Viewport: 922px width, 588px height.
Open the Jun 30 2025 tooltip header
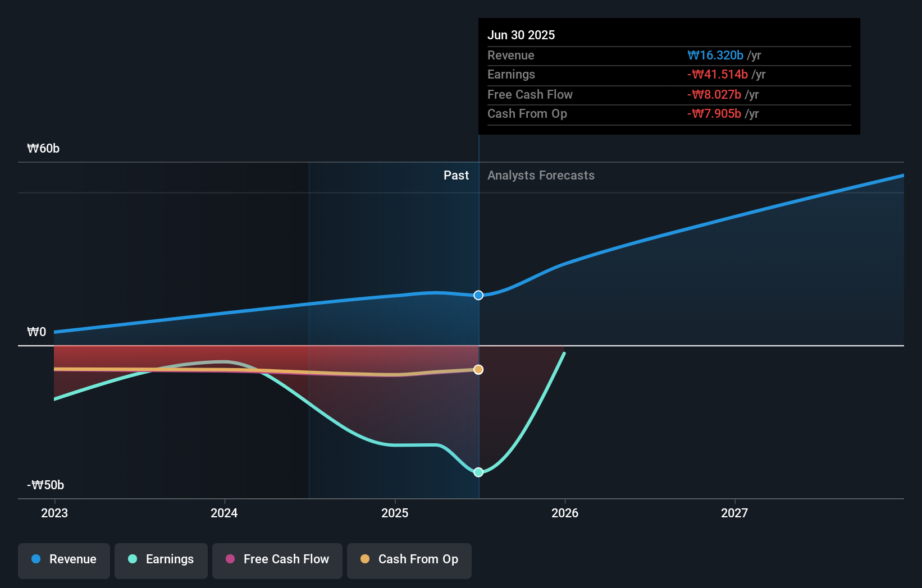click(x=521, y=35)
